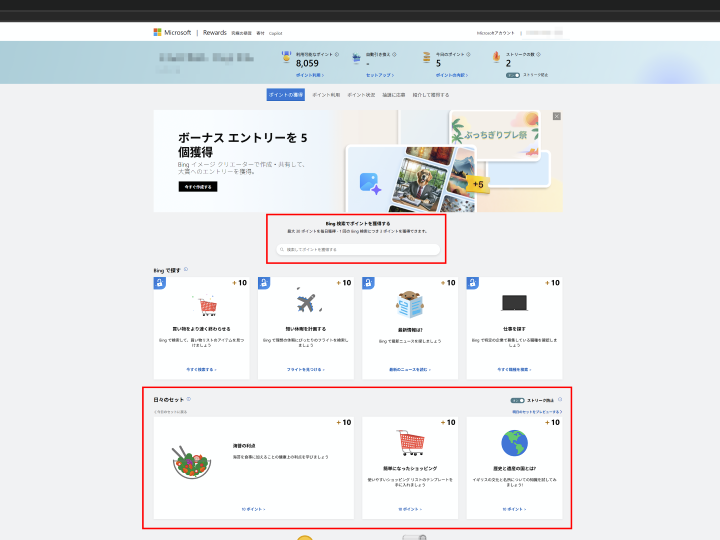Viewport: 720px width, 540px height.
Task: Open the points breakdown link under 5
Action: pos(452,75)
